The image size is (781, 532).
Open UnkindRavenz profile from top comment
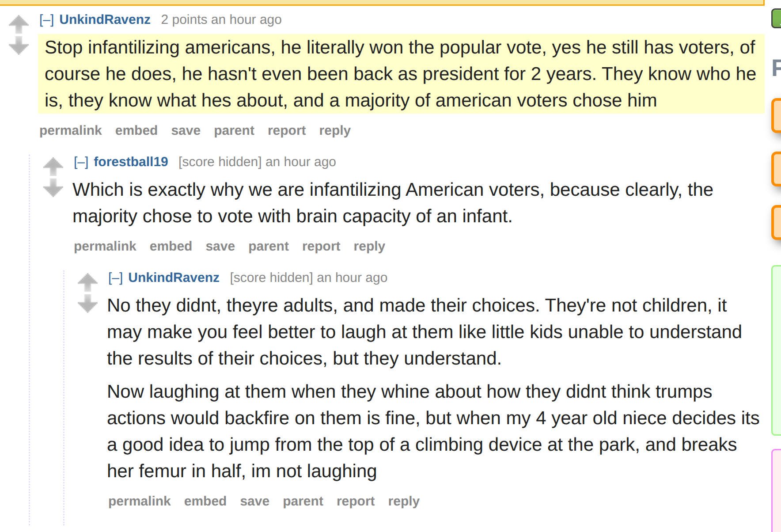(105, 19)
